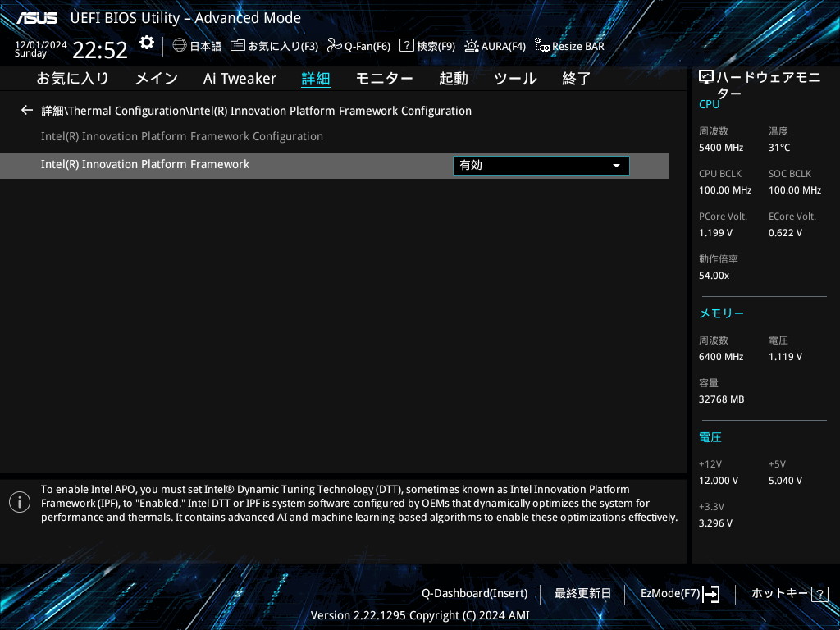Click 最終更新日 at the bottom
The height and width of the screenshot is (630, 840).
[583, 593]
